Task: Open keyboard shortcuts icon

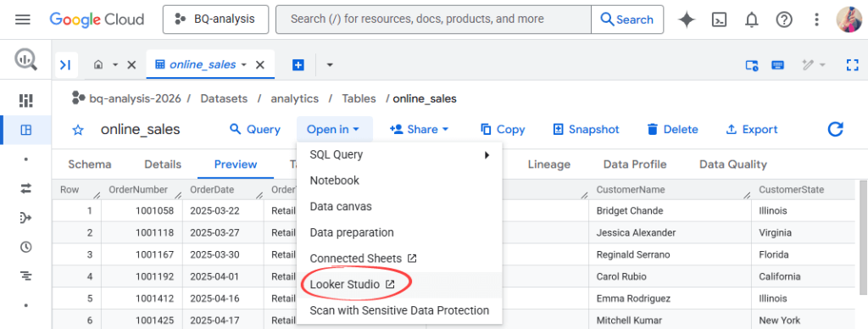Action: pos(778,65)
